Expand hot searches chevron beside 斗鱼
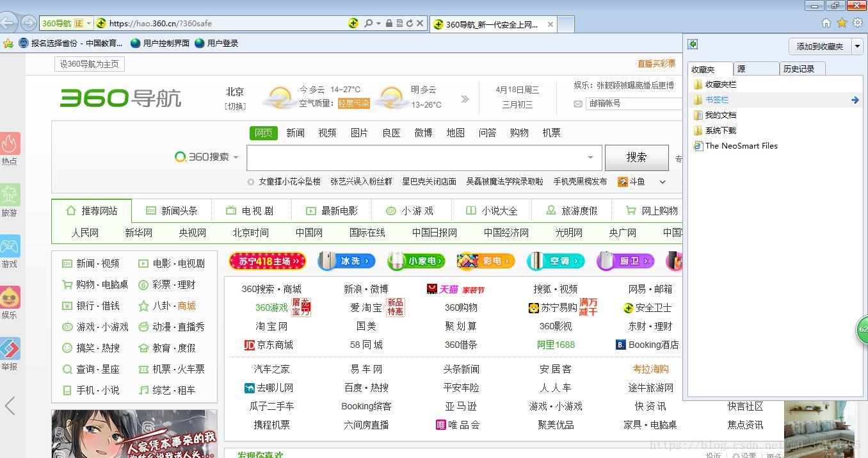Image resolution: width=868 pixels, height=458 pixels. coord(663,182)
